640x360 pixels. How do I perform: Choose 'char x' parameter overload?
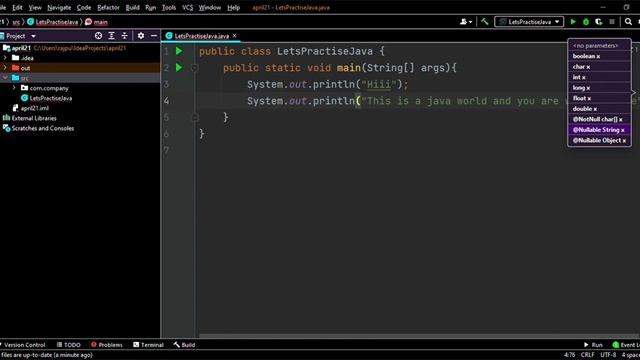(599, 67)
